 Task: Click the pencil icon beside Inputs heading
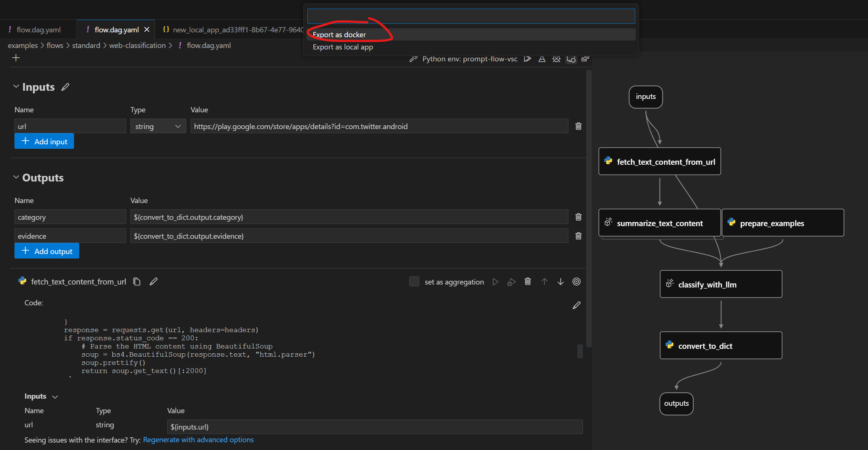[x=65, y=87]
